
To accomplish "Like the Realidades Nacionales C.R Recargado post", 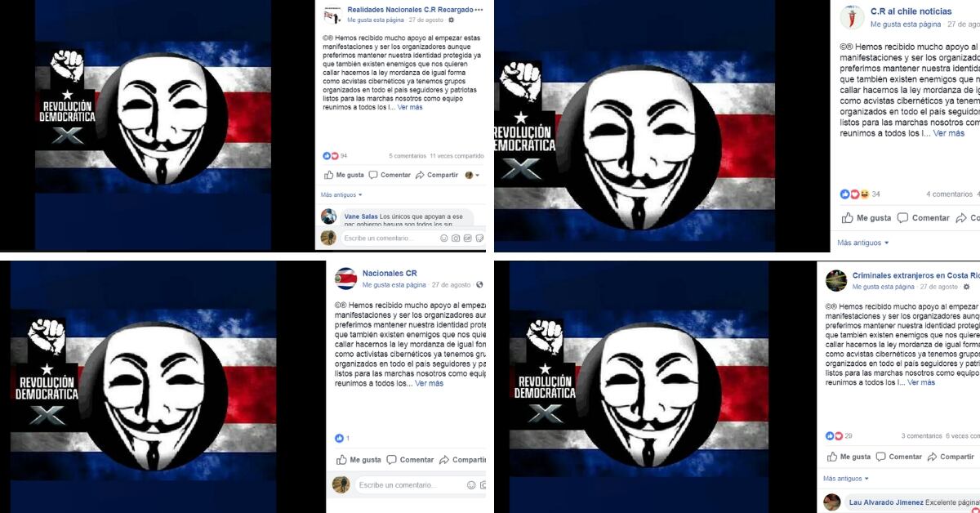I will (x=343, y=175).
